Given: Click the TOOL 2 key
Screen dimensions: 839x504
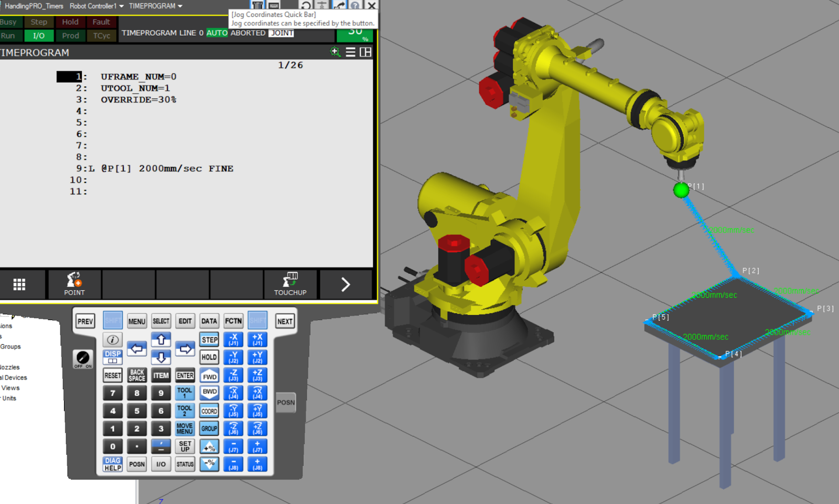Looking at the screenshot, I should [x=185, y=411].
